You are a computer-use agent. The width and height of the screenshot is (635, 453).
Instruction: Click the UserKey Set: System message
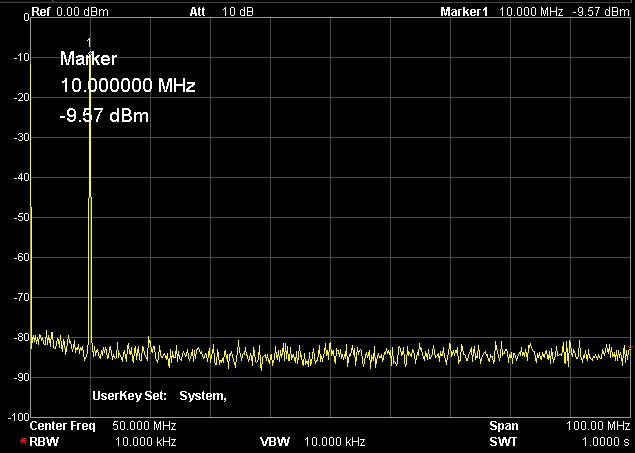pyautogui.click(x=159, y=396)
